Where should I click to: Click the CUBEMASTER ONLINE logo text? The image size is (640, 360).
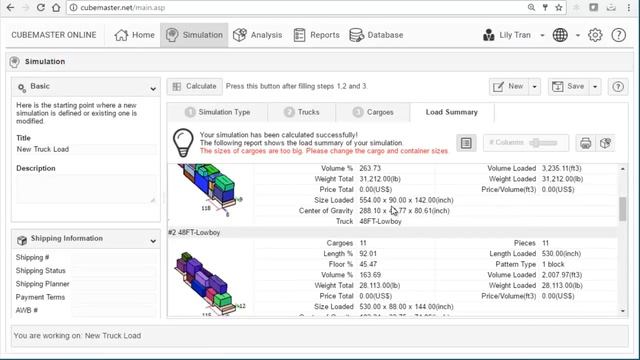pos(54,35)
